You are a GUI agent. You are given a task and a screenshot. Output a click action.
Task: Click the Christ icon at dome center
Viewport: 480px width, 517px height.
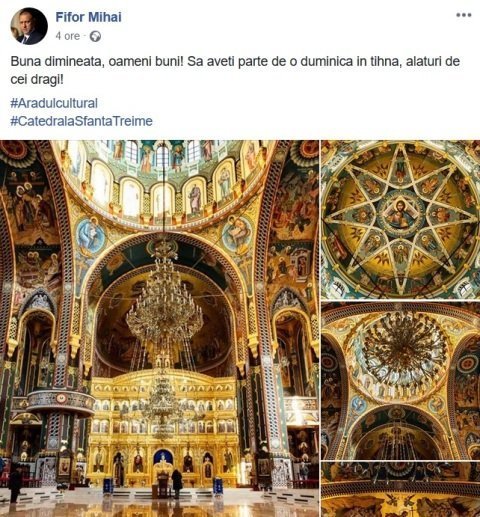coord(400,213)
